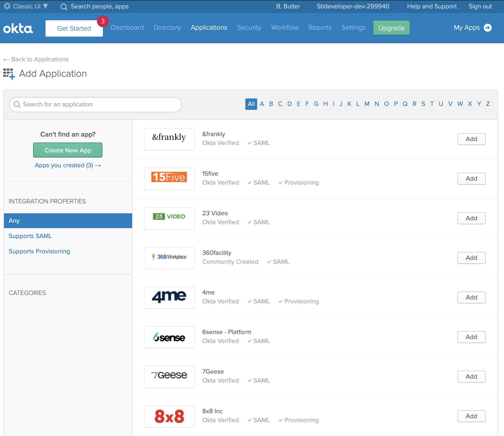This screenshot has height=436, width=504.
Task: Click Community Created label on 360facility
Action: point(230,262)
